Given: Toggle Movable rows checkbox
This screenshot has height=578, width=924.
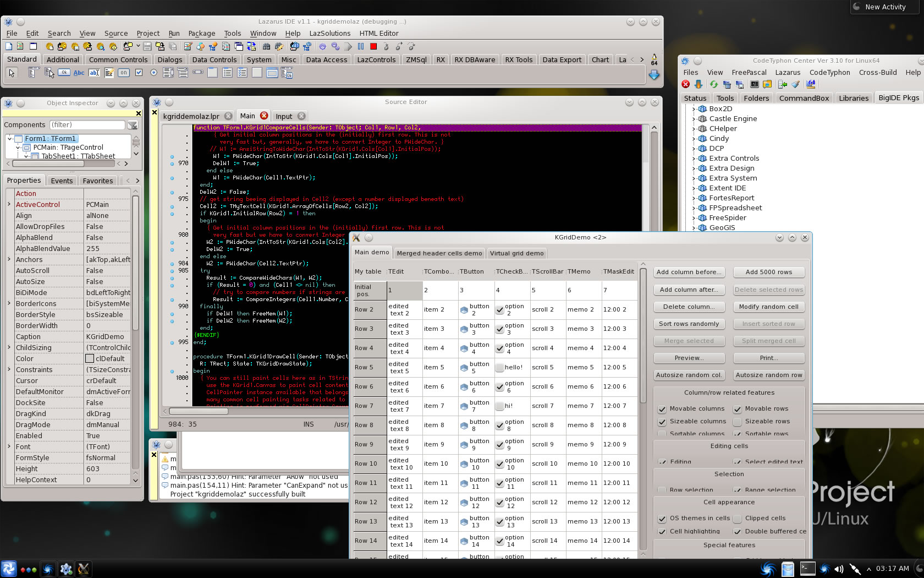Looking at the screenshot, I should coord(738,409).
